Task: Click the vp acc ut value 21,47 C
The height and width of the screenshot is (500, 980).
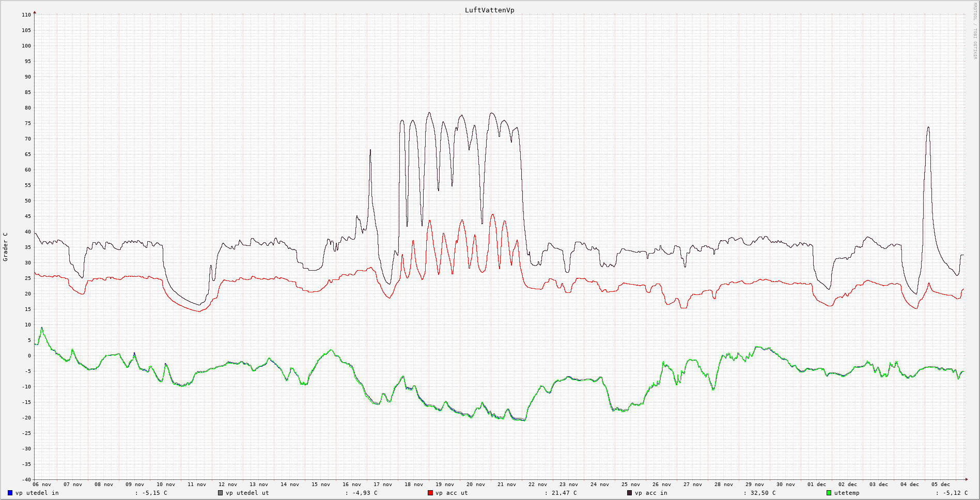Action: coord(564,493)
